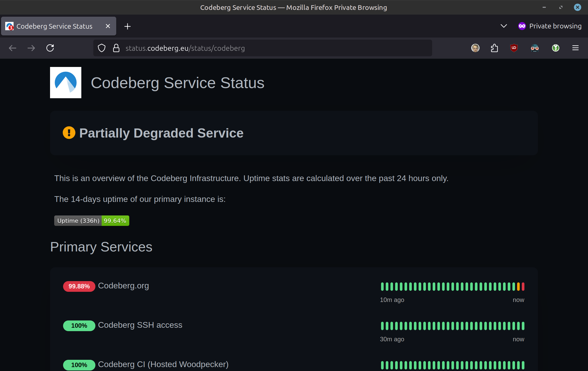Click the back navigation arrow
The height and width of the screenshot is (371, 588).
(13, 48)
